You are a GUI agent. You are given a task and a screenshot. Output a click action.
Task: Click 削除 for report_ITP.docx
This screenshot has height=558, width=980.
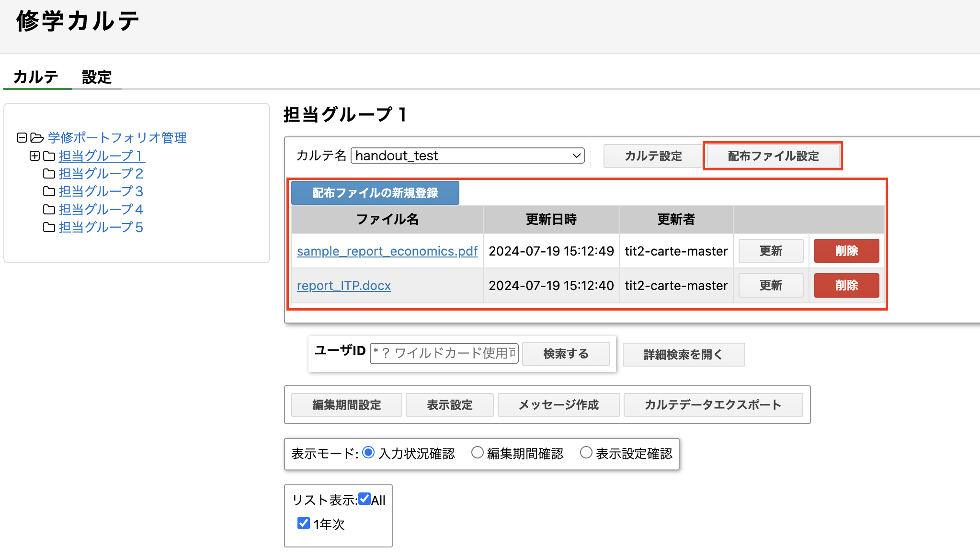pos(846,285)
